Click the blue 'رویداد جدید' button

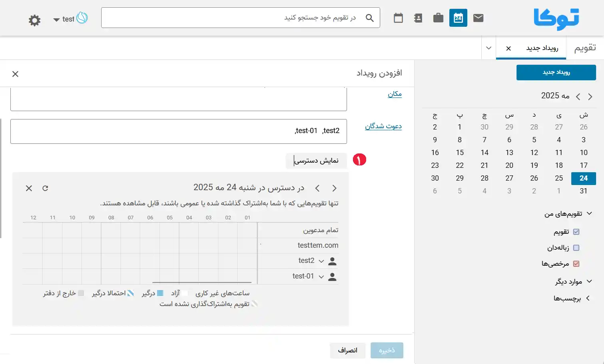[556, 72]
